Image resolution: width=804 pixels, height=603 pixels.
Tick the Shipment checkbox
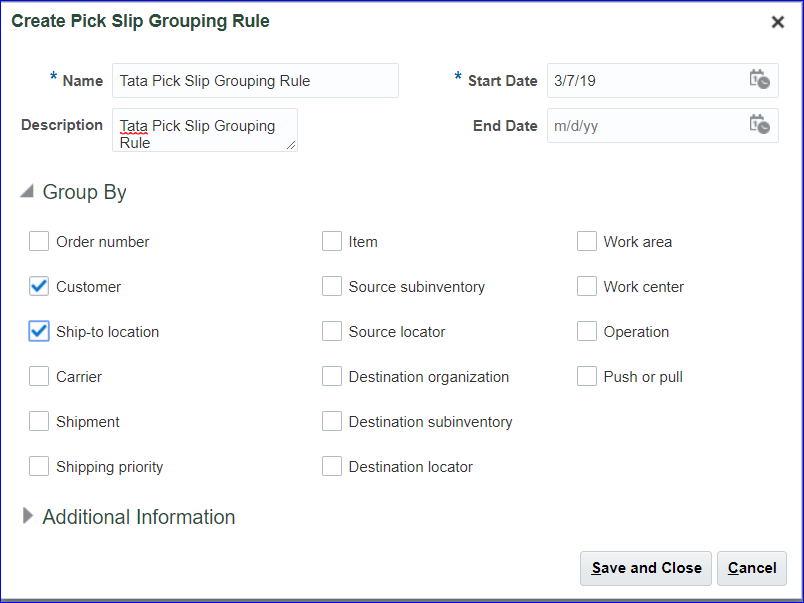coord(39,421)
